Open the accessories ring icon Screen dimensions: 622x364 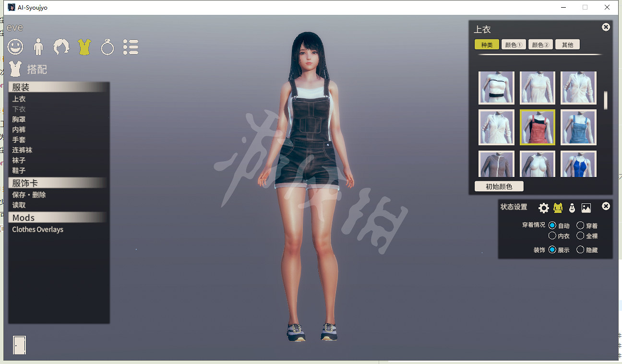[x=108, y=47]
